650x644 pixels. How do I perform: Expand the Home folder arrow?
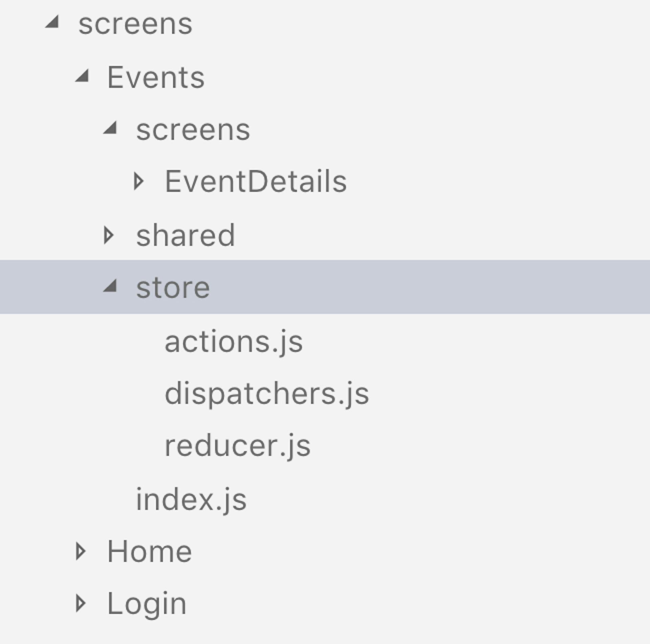point(81,552)
